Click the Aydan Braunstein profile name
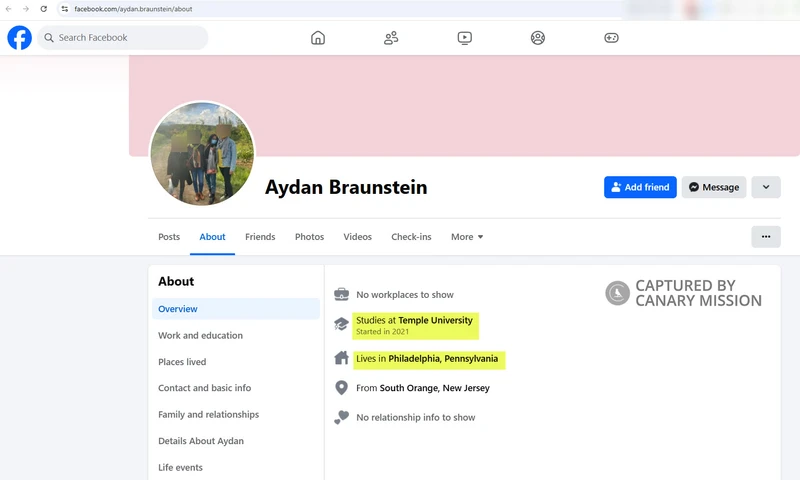The height and width of the screenshot is (480, 800). coord(346,187)
